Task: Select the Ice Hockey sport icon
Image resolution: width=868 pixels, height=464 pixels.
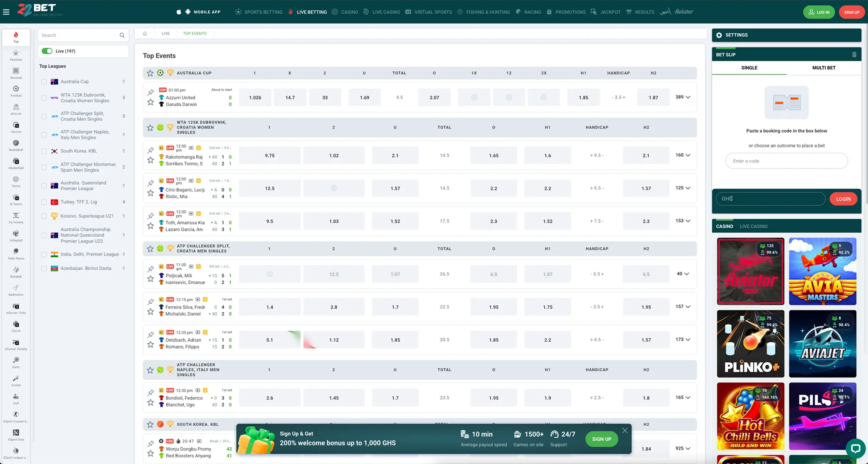Action: tap(16, 216)
